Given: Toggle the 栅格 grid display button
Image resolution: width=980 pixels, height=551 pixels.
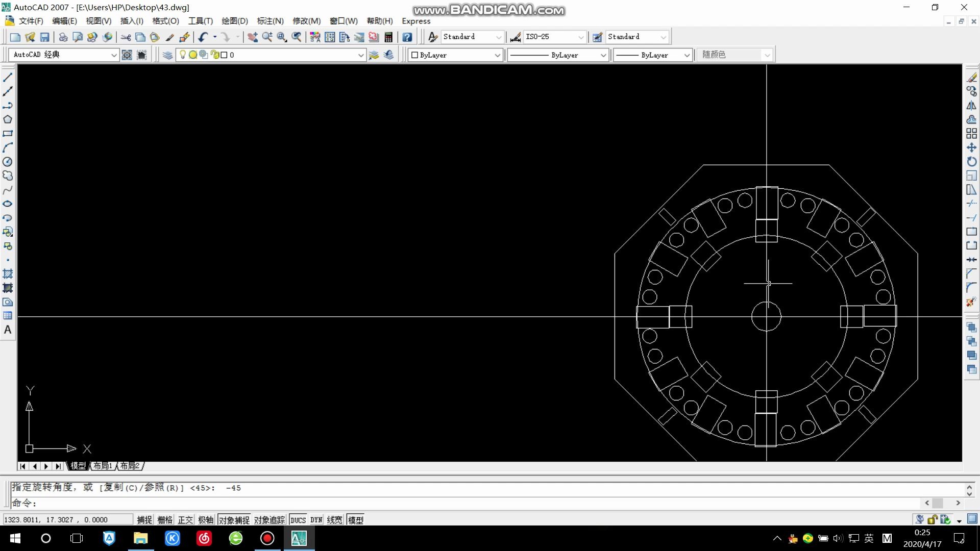Looking at the screenshot, I should [x=164, y=520].
